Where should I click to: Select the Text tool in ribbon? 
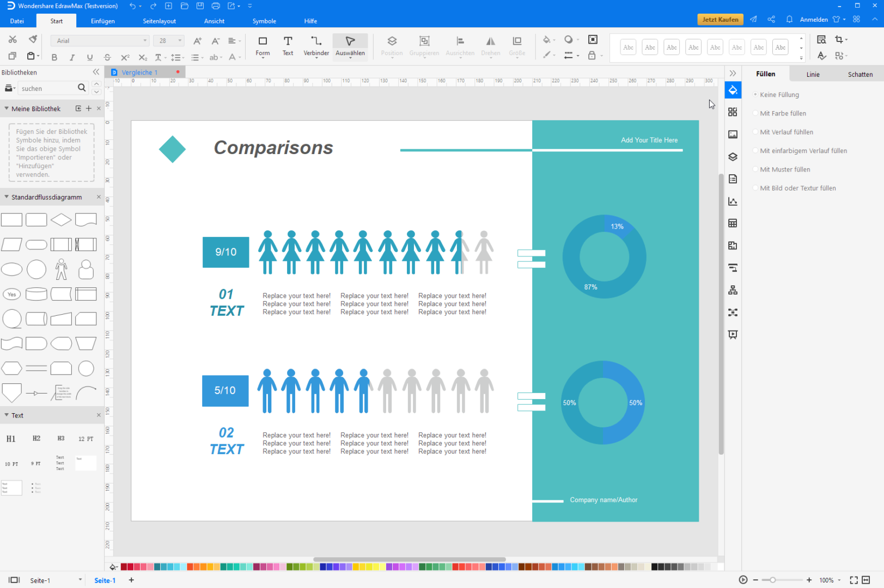pyautogui.click(x=288, y=46)
